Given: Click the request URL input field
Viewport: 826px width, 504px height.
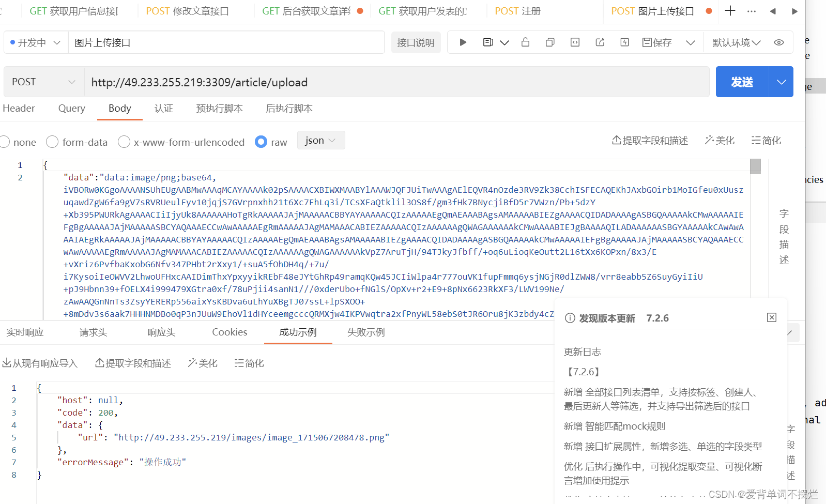Looking at the screenshot, I should 397,82.
